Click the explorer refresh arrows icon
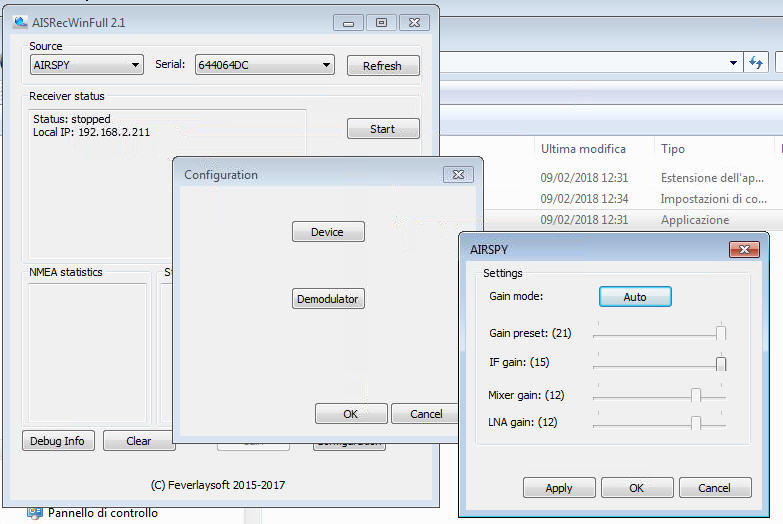The width and height of the screenshot is (783, 524). (x=756, y=63)
